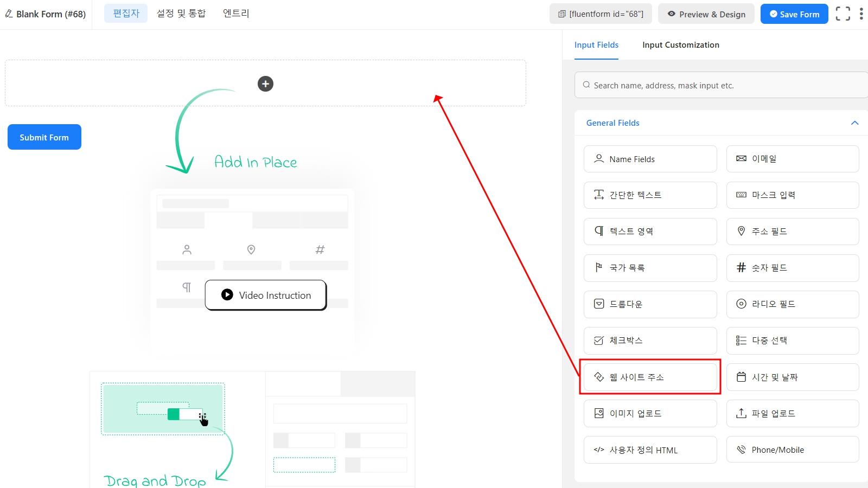Toggle fullscreen mode icon

point(843,14)
